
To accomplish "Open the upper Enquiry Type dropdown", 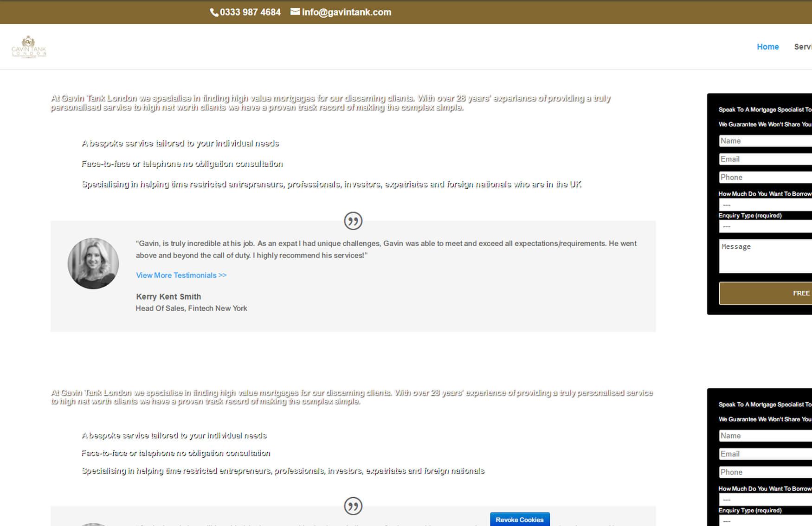I will [766, 226].
